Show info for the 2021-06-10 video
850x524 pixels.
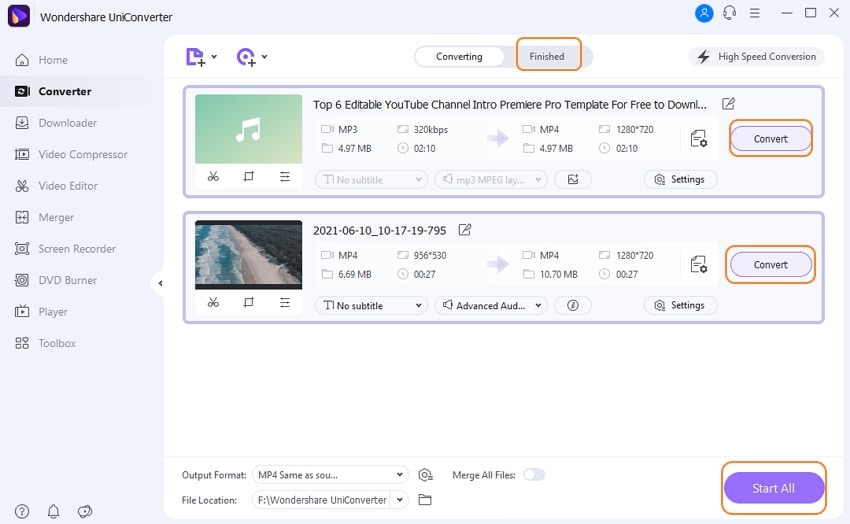pyautogui.click(x=573, y=305)
